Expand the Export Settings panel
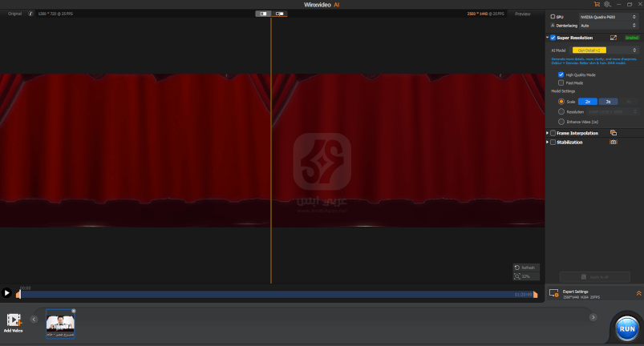The width and height of the screenshot is (644, 346). (x=638, y=294)
